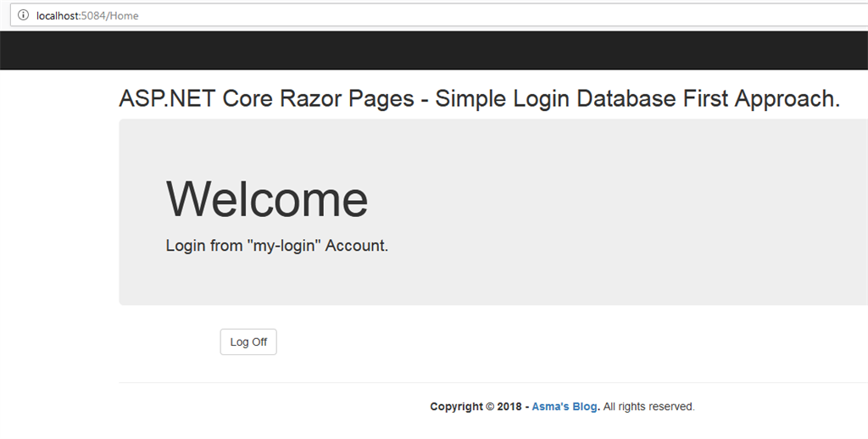
Task: Click the "my-login" account name text
Action: coord(284,247)
